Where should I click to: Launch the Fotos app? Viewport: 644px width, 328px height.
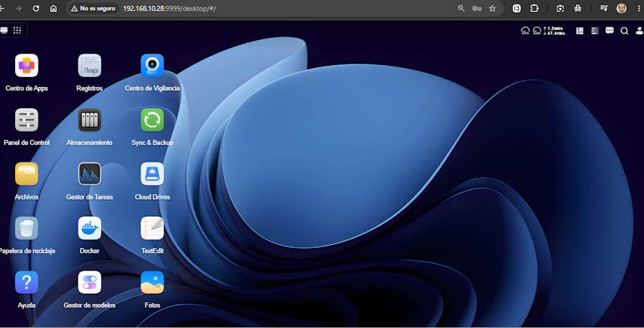tap(153, 283)
